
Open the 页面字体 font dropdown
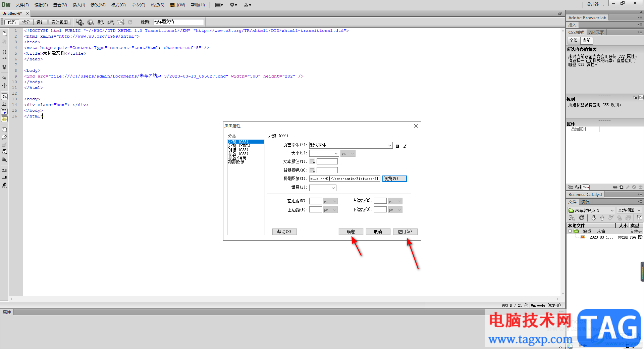390,145
